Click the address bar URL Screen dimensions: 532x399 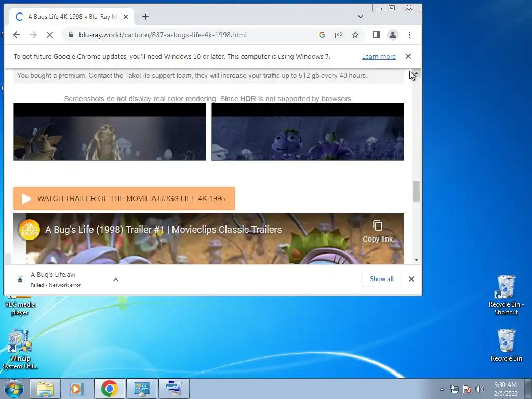point(163,35)
